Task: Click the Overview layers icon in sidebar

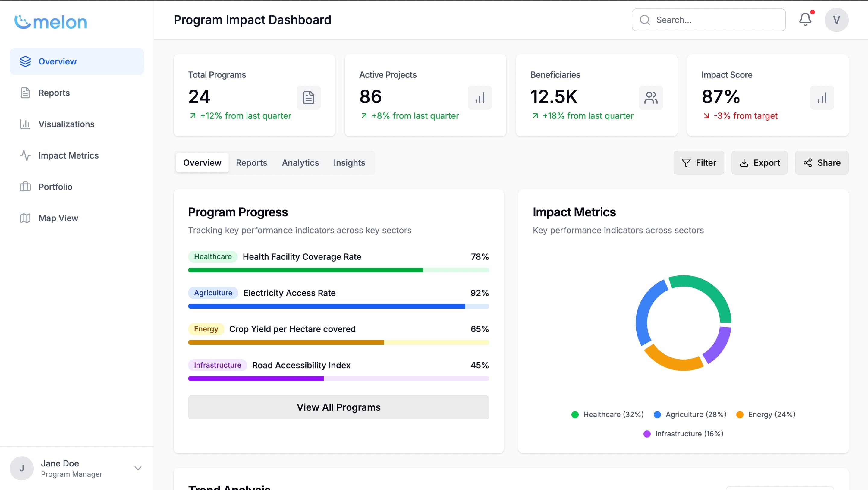Action: [x=25, y=61]
